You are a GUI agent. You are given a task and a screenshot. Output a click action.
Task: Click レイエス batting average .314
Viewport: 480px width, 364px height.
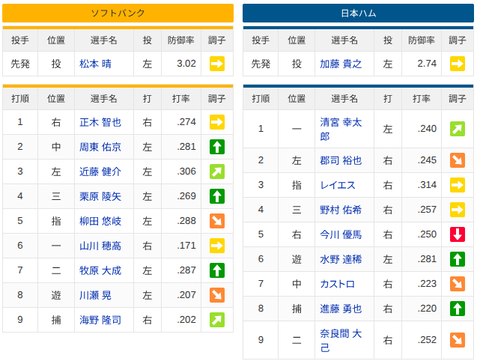(x=427, y=185)
